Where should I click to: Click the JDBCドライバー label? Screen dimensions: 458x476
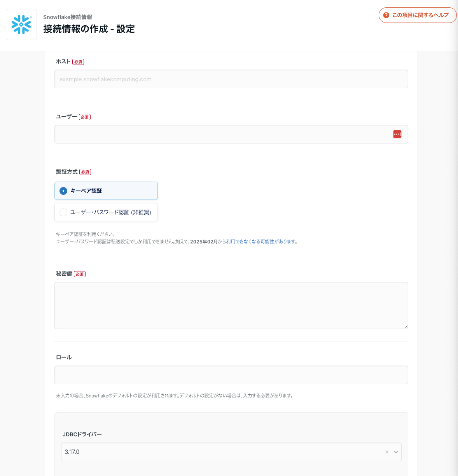click(82, 434)
